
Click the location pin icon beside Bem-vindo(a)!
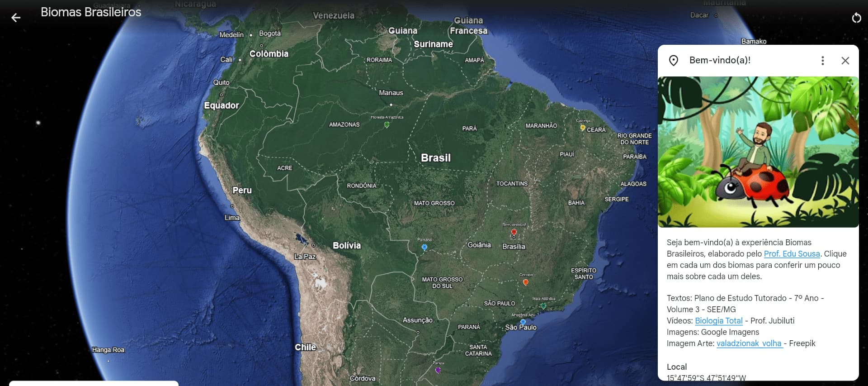pyautogui.click(x=674, y=61)
